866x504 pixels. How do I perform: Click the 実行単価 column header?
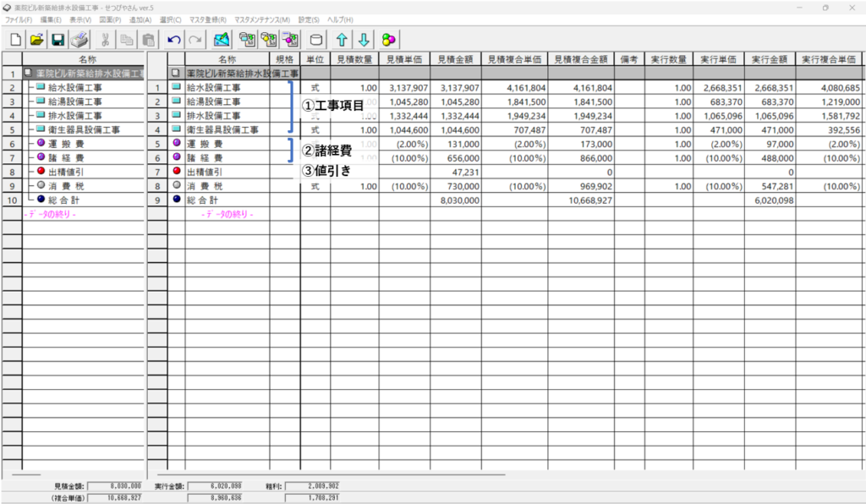coord(718,59)
